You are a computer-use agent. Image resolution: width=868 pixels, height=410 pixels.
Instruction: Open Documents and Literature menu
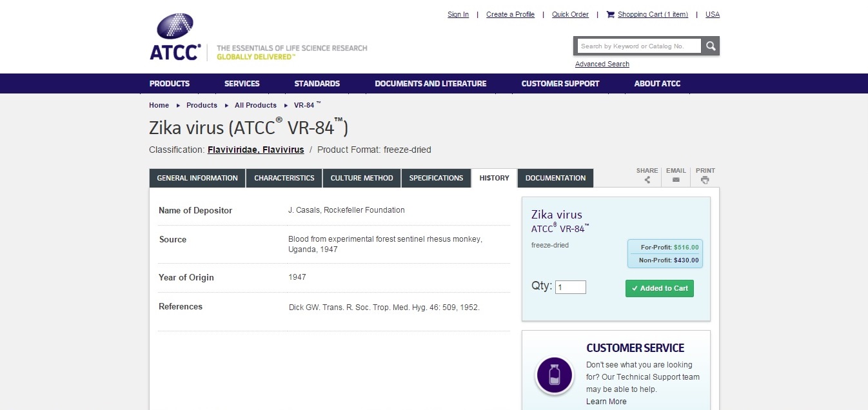point(431,83)
